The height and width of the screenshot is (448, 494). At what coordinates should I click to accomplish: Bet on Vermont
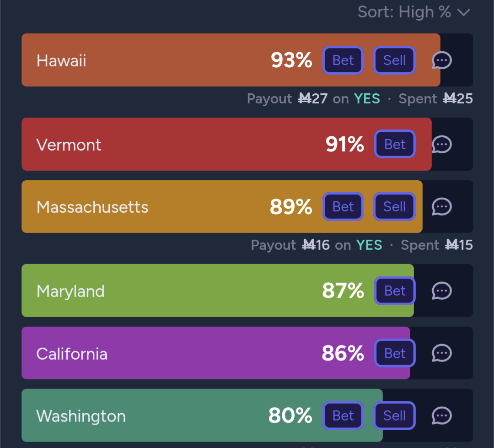pyautogui.click(x=395, y=145)
